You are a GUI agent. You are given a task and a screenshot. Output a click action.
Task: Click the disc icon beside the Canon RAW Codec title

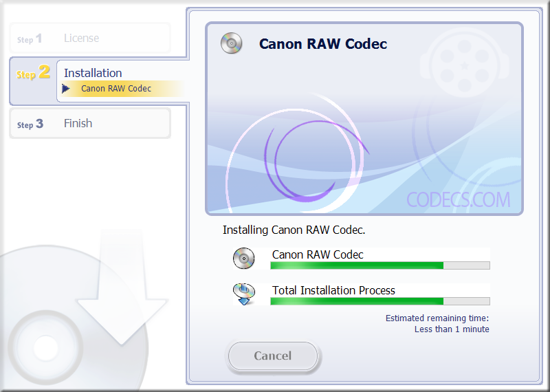(231, 43)
